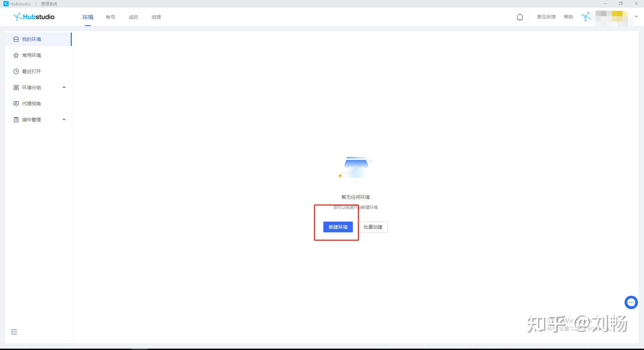Click the 新建环境 button
Image resolution: width=644 pixels, height=350 pixels.
coord(338,227)
